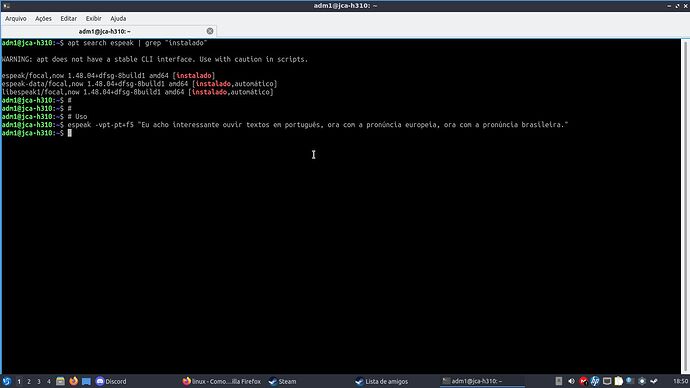
Task: Switch to workspace 1
Action: pyautogui.click(x=19, y=381)
